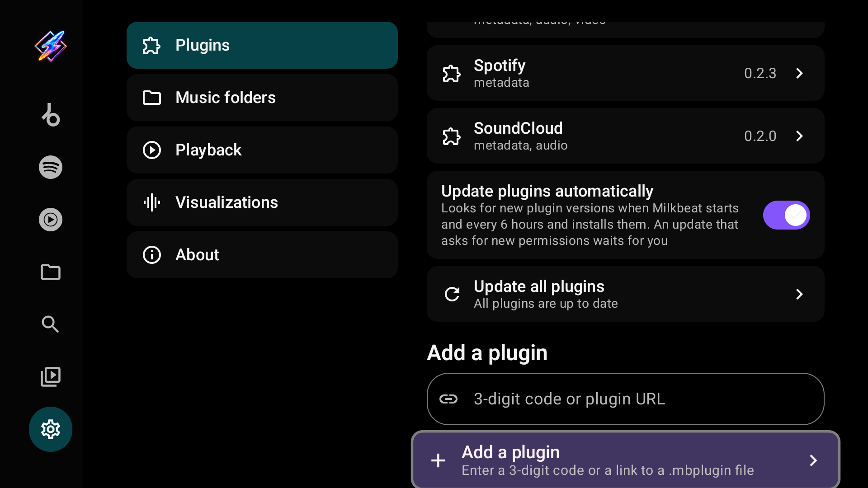Select the Plugins settings section

coord(262,45)
